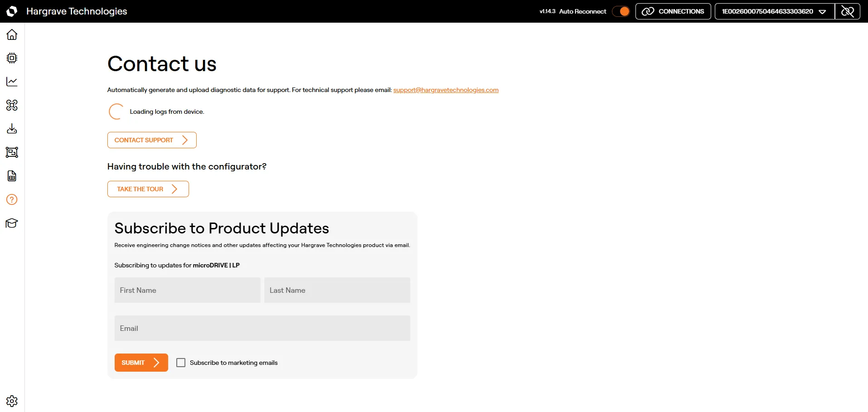Viewport: 868px width, 412px height.
Task: Check Subscribe to marketing emails box
Action: (181, 363)
